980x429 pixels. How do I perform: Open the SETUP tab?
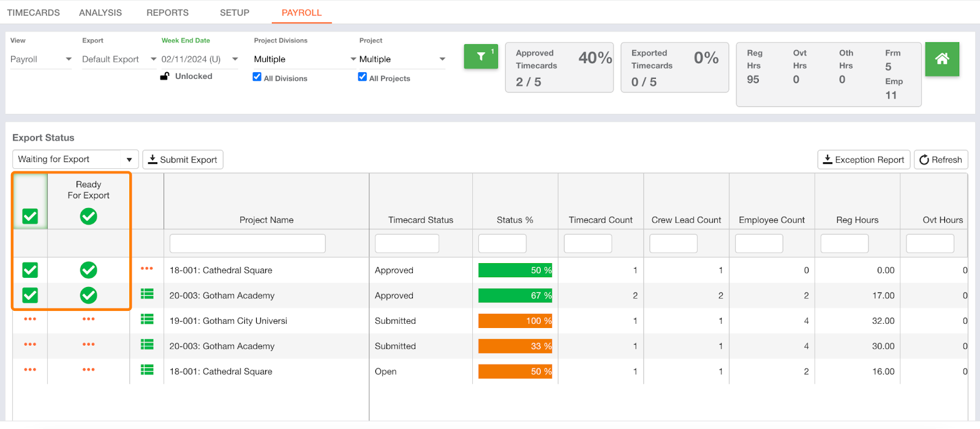[235, 12]
